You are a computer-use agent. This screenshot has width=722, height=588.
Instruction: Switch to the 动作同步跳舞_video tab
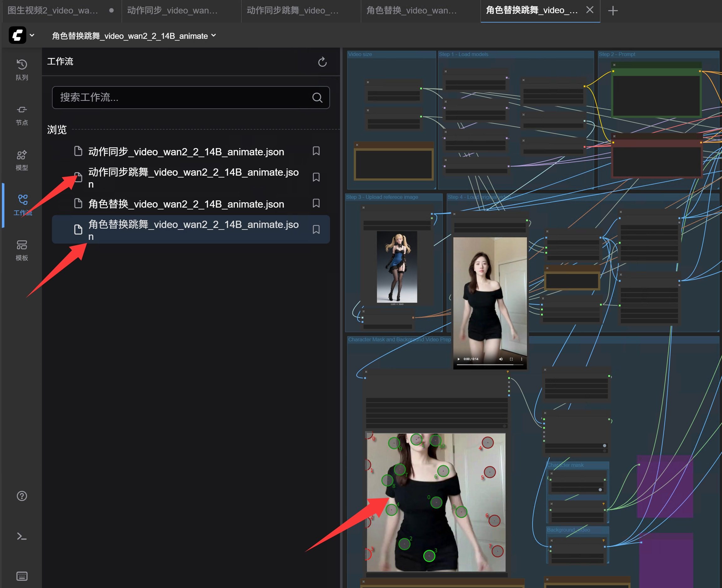(293, 11)
